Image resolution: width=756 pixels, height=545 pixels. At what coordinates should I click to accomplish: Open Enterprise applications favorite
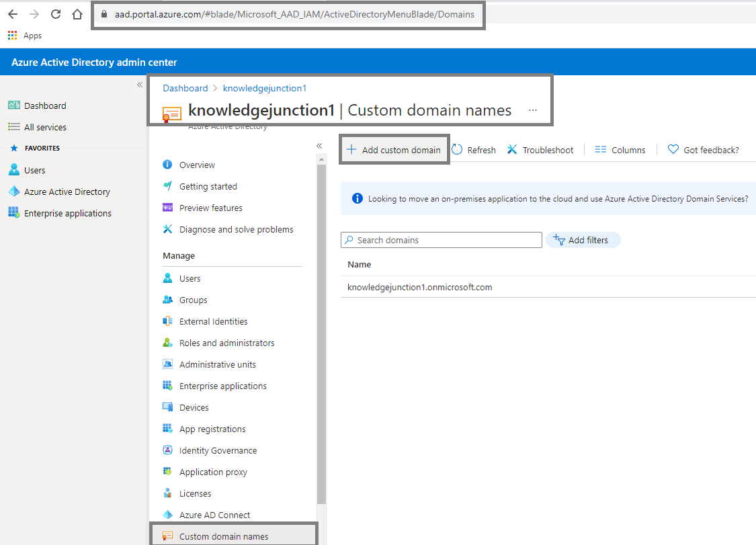pos(60,213)
